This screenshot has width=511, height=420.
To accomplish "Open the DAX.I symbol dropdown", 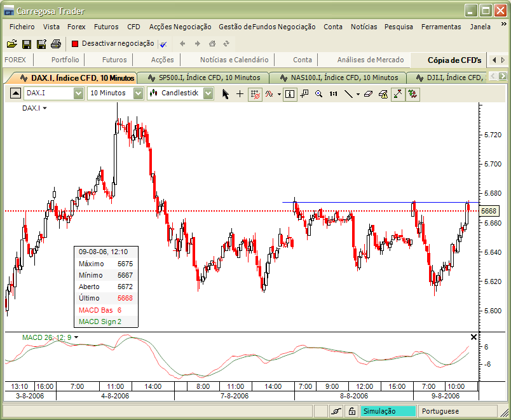I will [x=78, y=93].
